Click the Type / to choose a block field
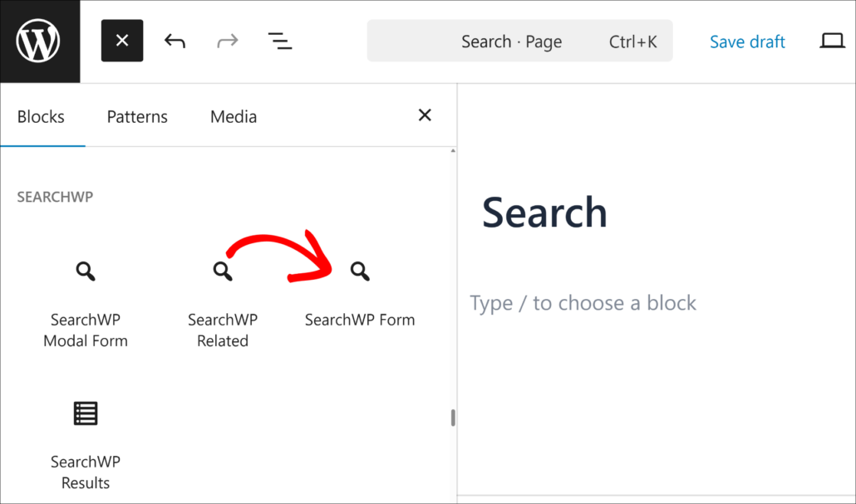Screen dimensions: 856x504 pyautogui.click(x=583, y=303)
